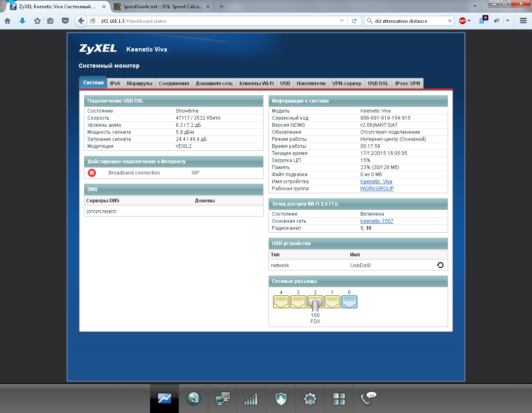Open the bookmarks list icon
The width and height of the screenshot is (532, 413).
[x=50, y=21]
